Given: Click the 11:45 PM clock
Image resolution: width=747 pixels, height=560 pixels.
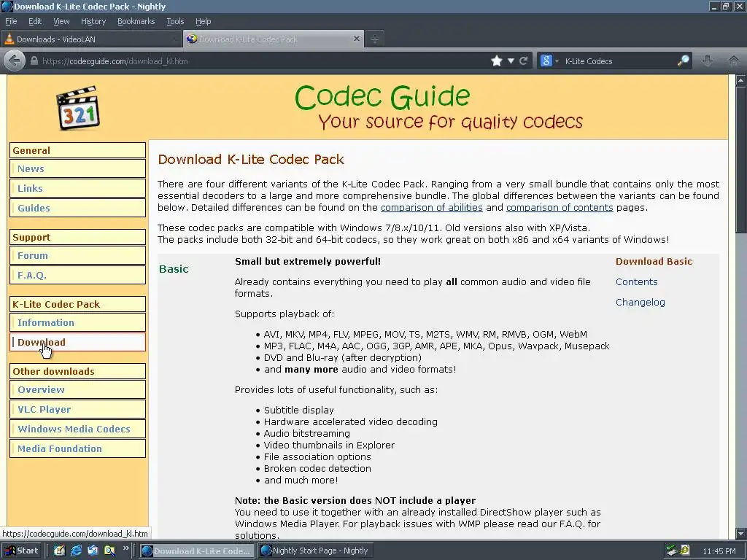Looking at the screenshot, I should [719, 551].
